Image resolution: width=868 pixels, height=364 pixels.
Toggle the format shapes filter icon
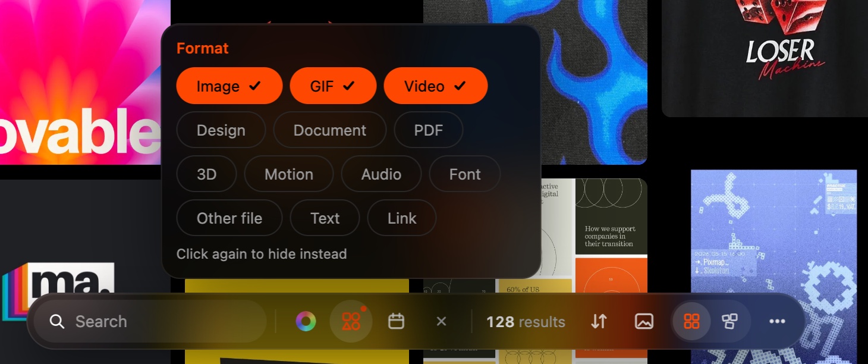pos(351,322)
